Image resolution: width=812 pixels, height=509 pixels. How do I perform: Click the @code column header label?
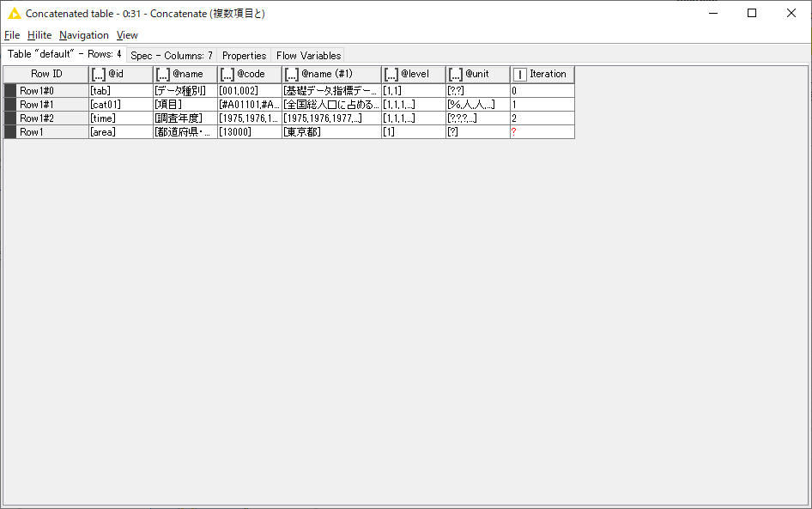[251, 74]
